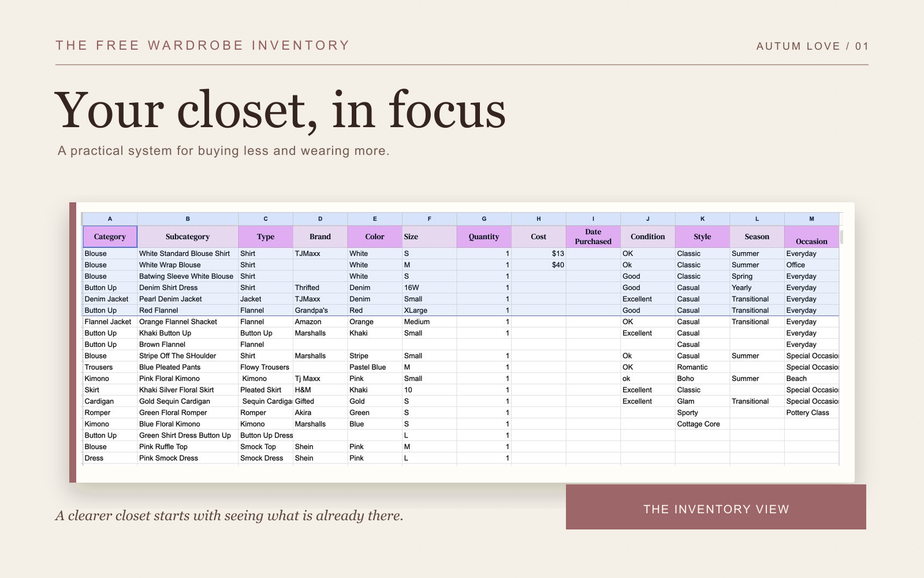Click the Date Purchased header cell
This screenshot has height=578, width=924.
[593, 236]
